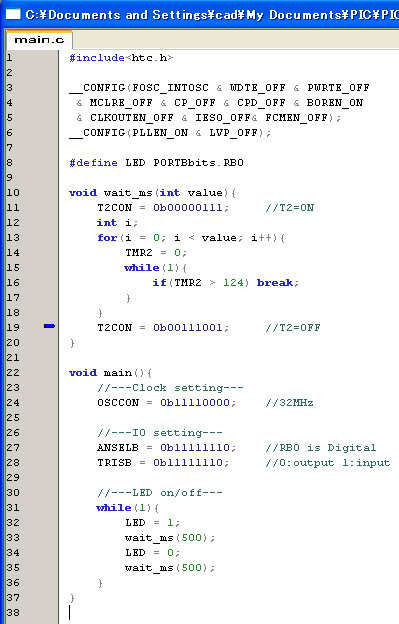Click the blue breakpoint marker on line 19
This screenshot has width=399, height=624.
point(49,326)
